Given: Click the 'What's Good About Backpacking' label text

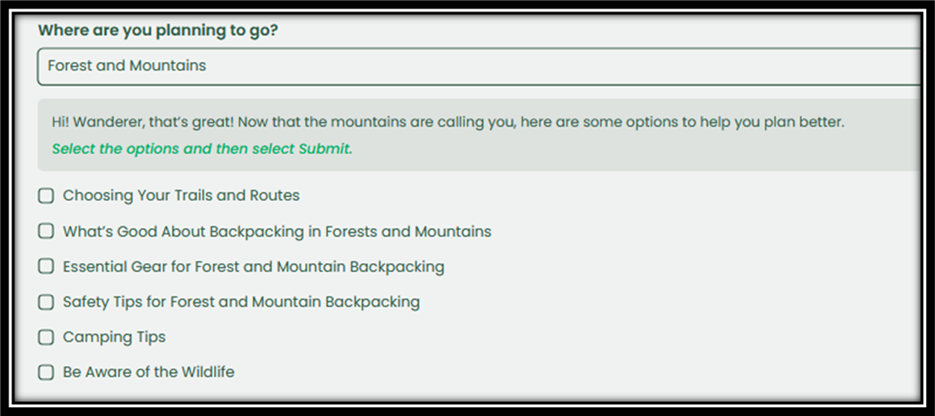Looking at the screenshot, I should pyautogui.click(x=277, y=231).
